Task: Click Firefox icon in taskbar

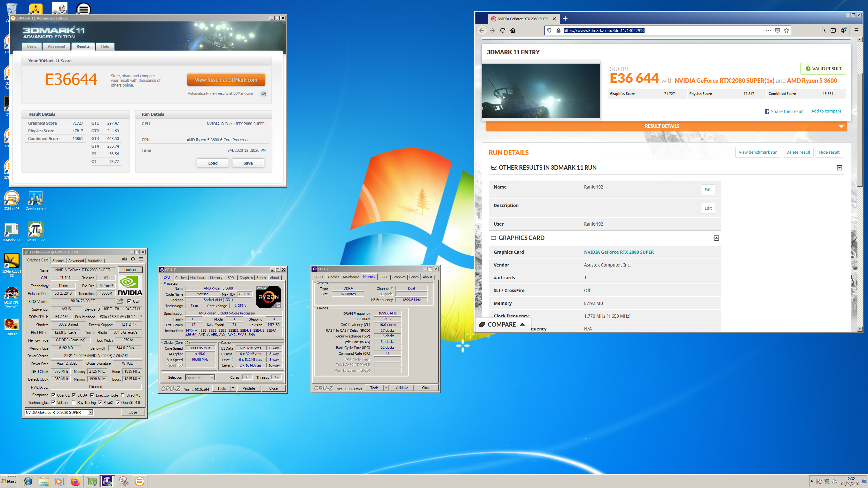Action: click(x=75, y=481)
